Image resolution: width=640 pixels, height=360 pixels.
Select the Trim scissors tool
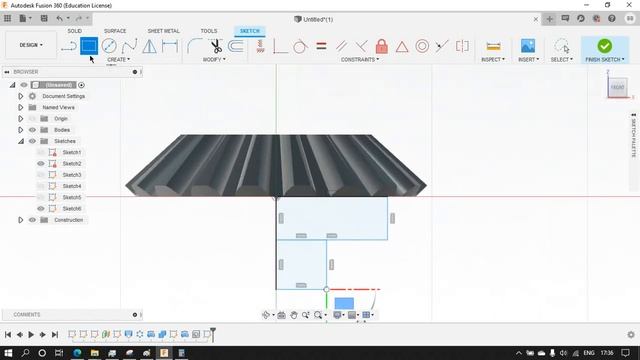[x=216, y=46]
